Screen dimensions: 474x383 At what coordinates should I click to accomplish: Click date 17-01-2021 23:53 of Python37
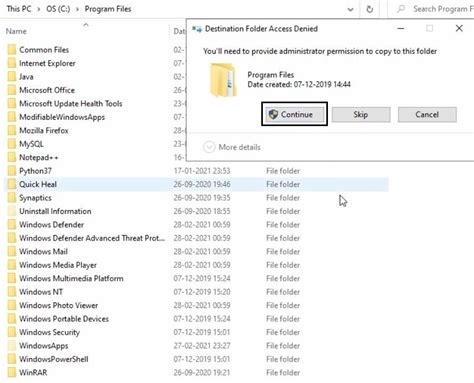[x=202, y=171]
